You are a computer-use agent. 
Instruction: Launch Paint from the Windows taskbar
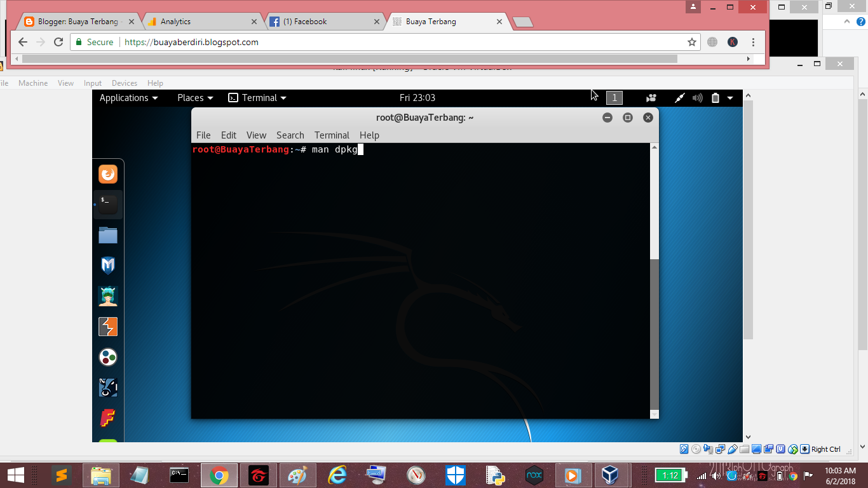tap(297, 477)
